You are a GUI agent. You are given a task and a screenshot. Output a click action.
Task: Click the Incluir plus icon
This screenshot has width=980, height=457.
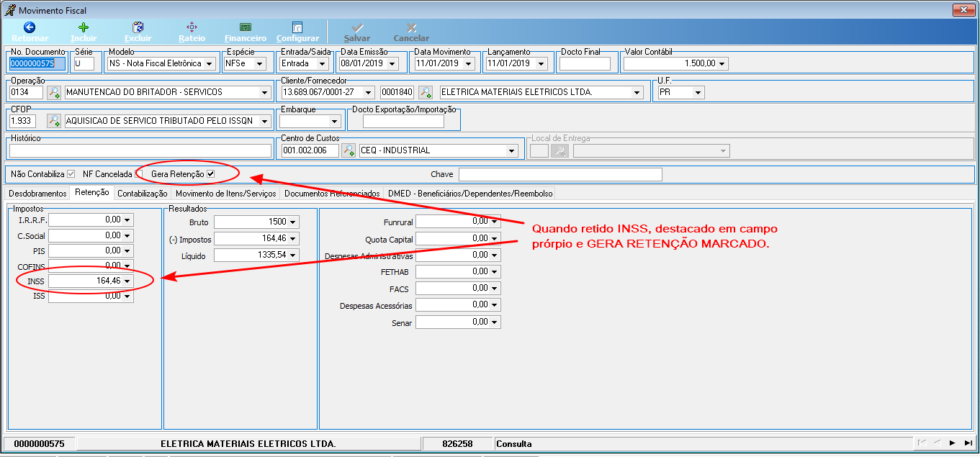pos(84,27)
